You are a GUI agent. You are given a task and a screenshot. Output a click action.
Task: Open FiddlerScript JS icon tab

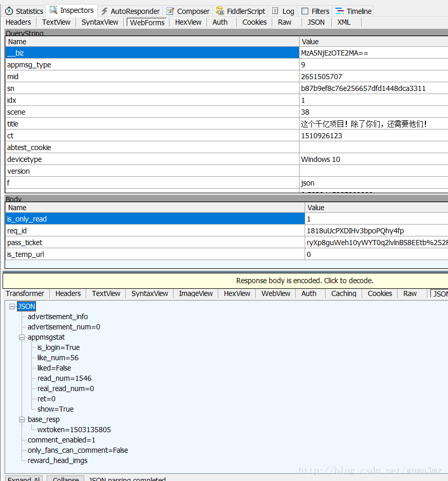pyautogui.click(x=220, y=11)
